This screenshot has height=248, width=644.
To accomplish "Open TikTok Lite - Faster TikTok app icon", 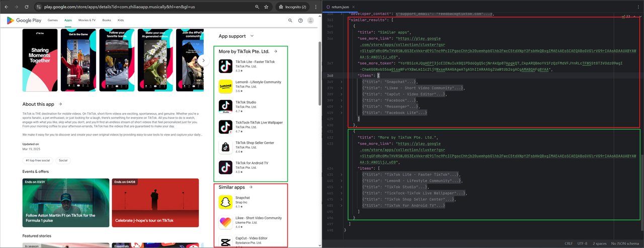I will tap(225, 66).
